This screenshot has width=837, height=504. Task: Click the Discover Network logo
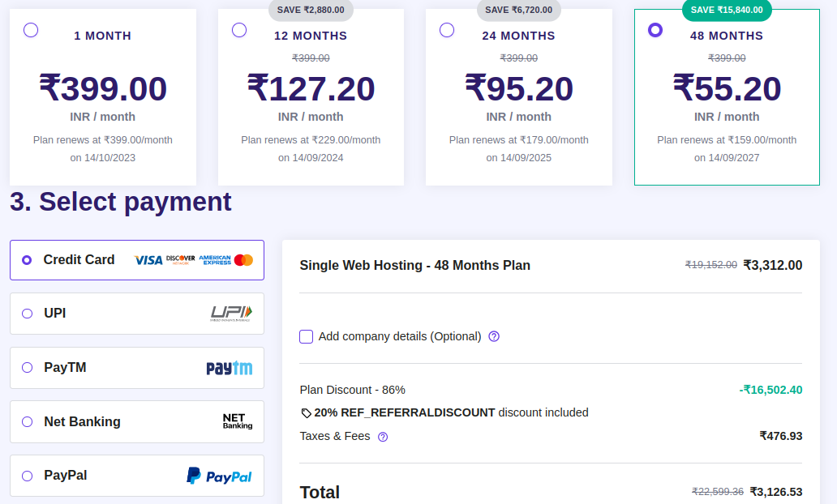(180, 260)
